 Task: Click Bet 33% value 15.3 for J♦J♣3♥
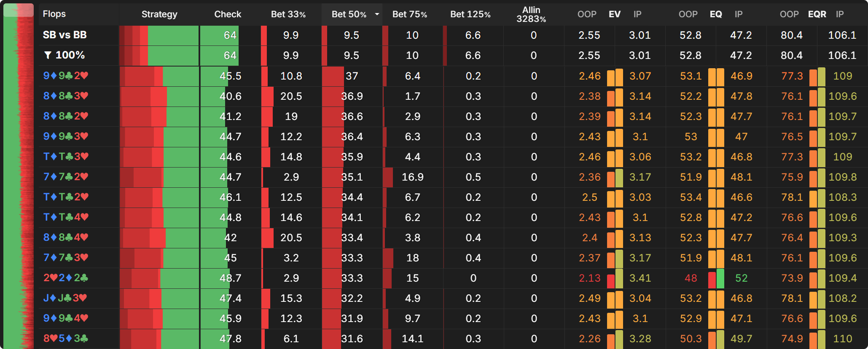pos(291,298)
